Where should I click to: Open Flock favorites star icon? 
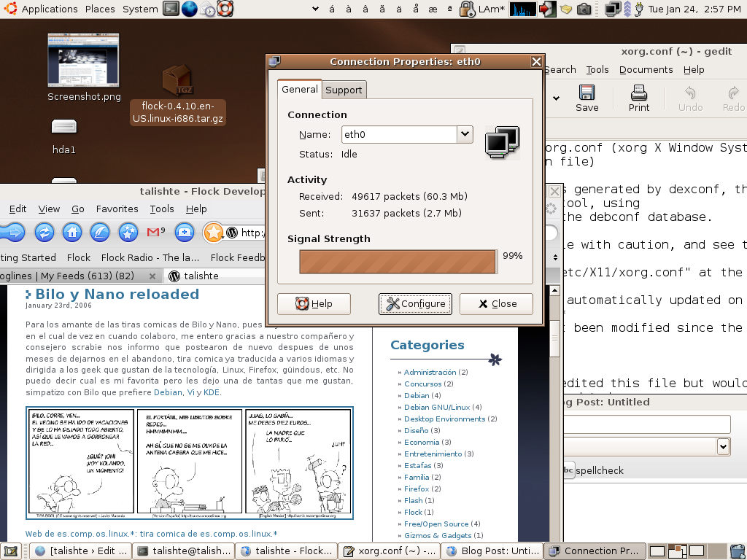pos(127,232)
